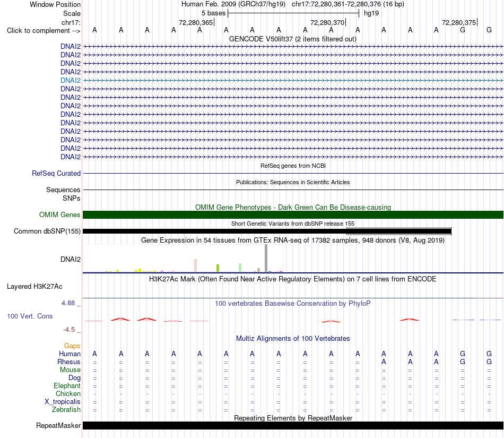Click the SNPs track label

(72, 199)
